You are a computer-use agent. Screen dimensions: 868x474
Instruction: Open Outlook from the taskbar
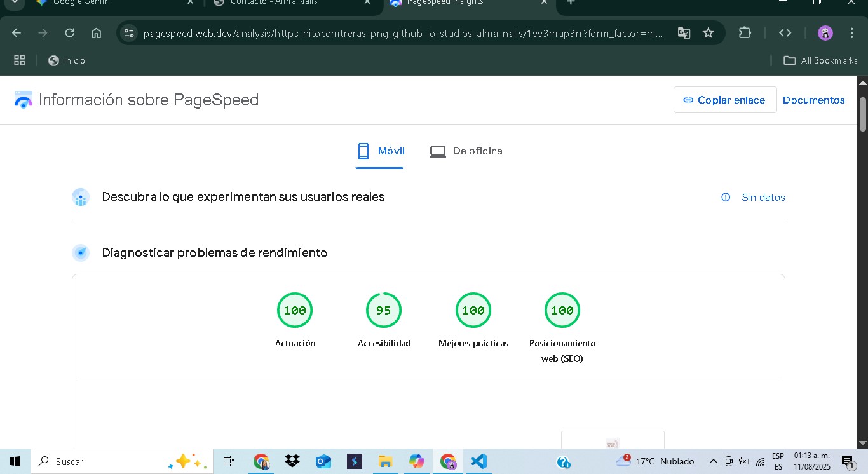323,461
